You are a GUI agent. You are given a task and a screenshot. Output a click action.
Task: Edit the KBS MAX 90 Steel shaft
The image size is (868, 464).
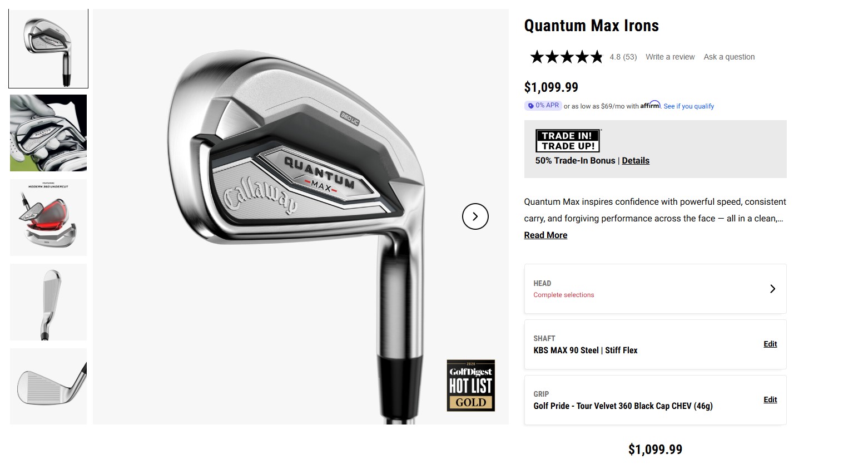click(770, 344)
